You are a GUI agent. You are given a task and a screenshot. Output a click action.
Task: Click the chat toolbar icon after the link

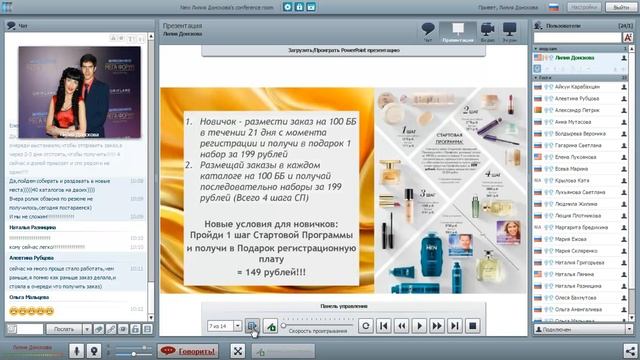click(123, 329)
